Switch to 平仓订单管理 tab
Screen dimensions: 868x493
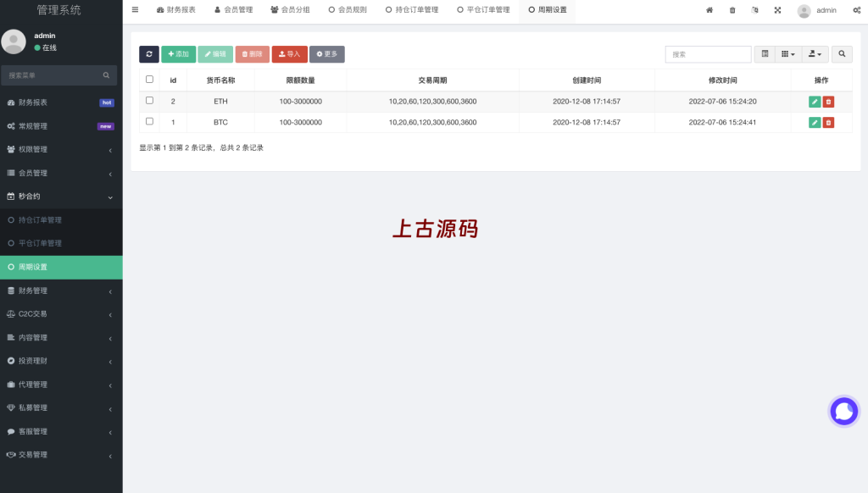pyautogui.click(x=483, y=10)
